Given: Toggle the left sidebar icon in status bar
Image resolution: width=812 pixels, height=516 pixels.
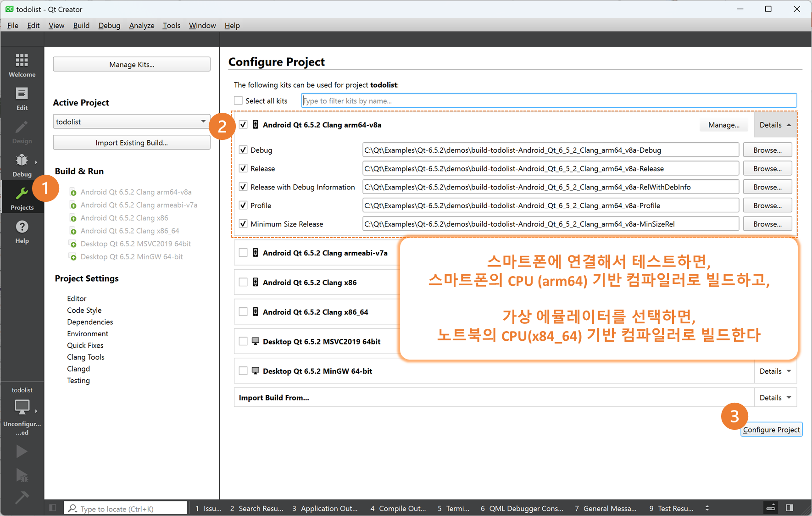Looking at the screenshot, I should pos(53,508).
